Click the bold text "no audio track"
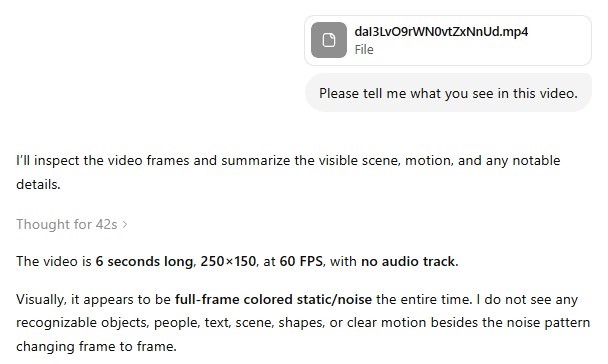The width and height of the screenshot is (608, 364). (408, 261)
